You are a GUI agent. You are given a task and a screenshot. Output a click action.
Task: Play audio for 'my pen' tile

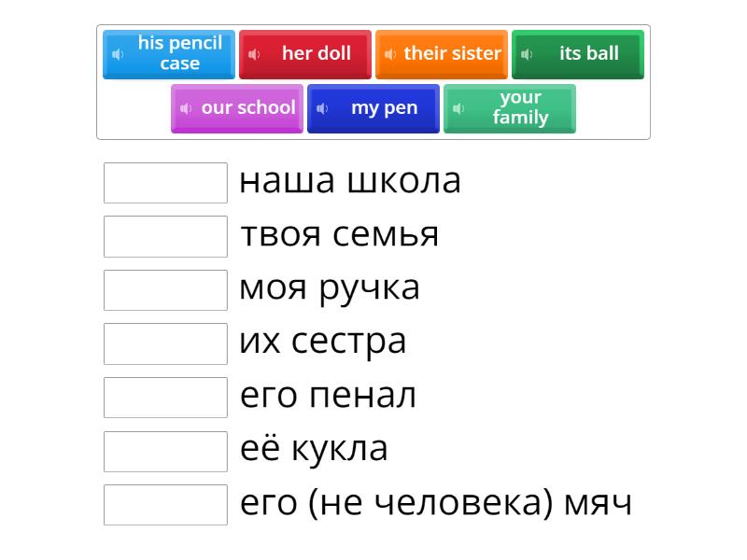322,108
